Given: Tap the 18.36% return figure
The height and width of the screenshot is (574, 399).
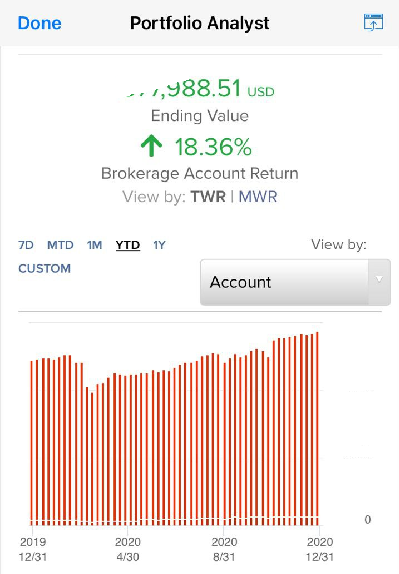Looking at the screenshot, I should coord(213,147).
